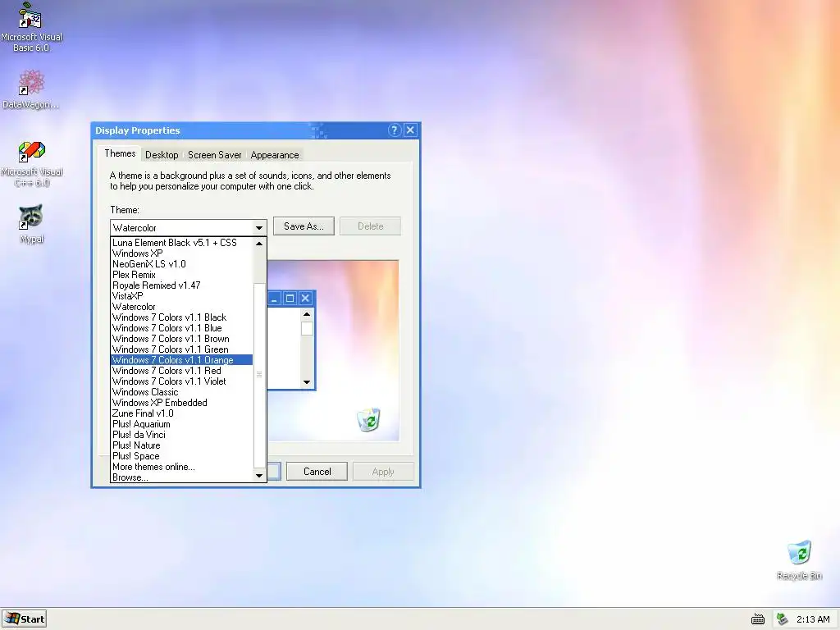Choose More themes online... entry
Viewport: 840px width, 630px height.
pyautogui.click(x=181, y=467)
